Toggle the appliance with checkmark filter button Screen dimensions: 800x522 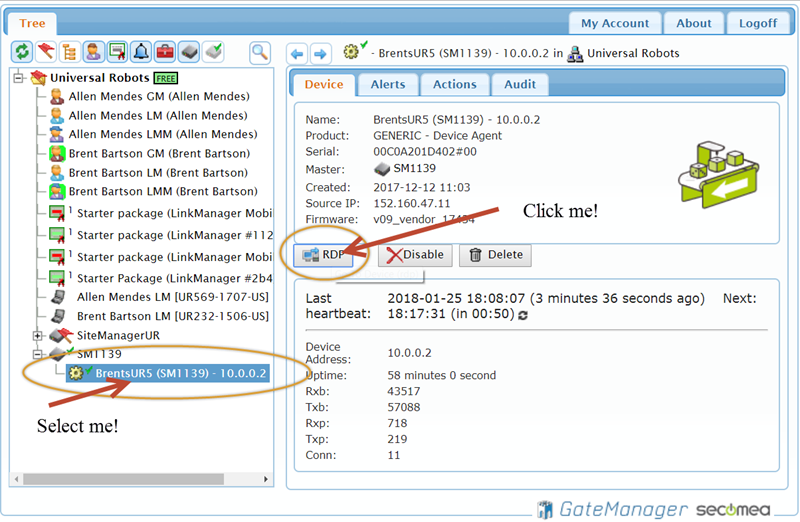point(213,52)
